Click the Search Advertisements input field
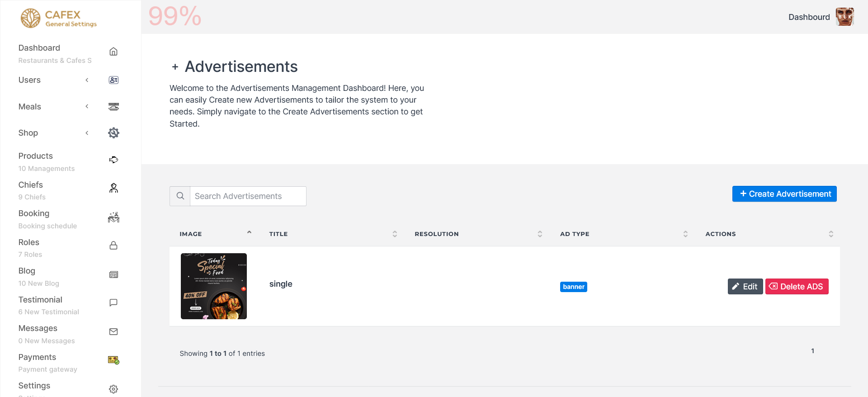This screenshot has height=397, width=868. (248, 196)
